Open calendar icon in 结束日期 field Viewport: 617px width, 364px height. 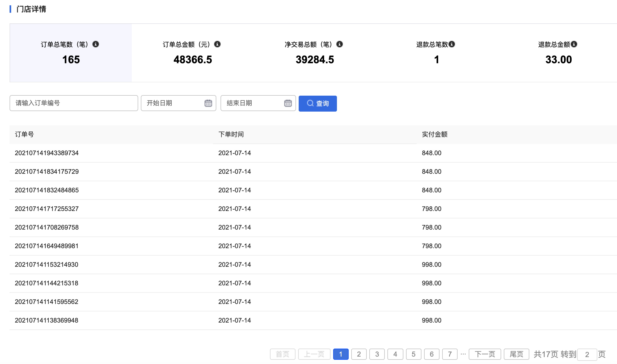pos(288,103)
